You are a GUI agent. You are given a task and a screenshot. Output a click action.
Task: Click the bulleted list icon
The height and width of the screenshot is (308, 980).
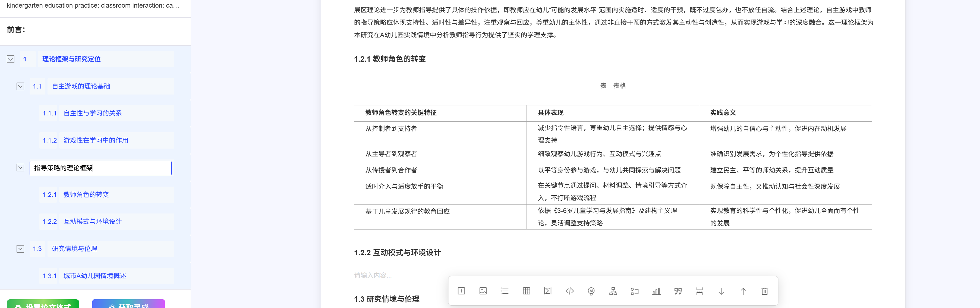coord(505,291)
